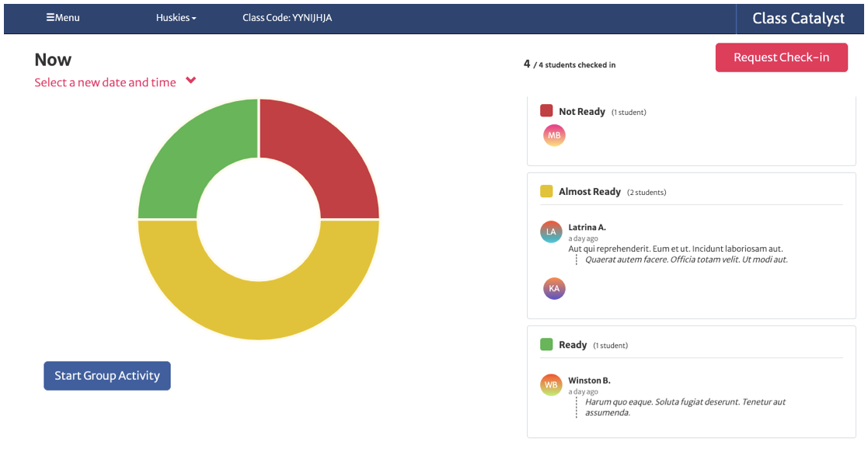Image resolution: width=868 pixels, height=466 pixels.
Task: Click the Now heading
Action: click(53, 60)
